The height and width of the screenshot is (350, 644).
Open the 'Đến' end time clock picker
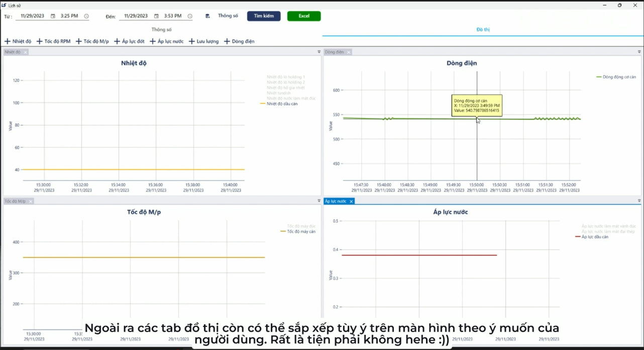190,16
